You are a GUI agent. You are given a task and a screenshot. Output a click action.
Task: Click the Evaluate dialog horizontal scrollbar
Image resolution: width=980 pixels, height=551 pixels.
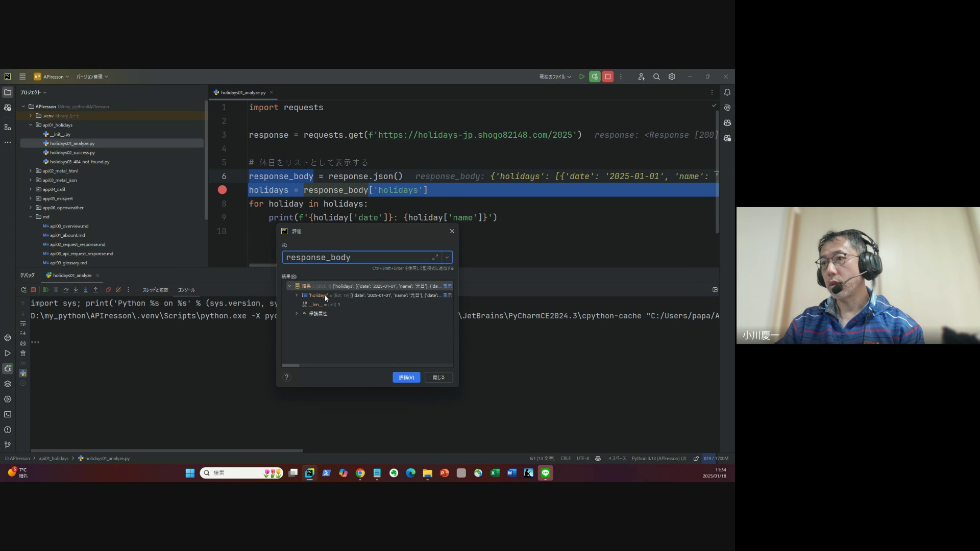tap(290, 365)
